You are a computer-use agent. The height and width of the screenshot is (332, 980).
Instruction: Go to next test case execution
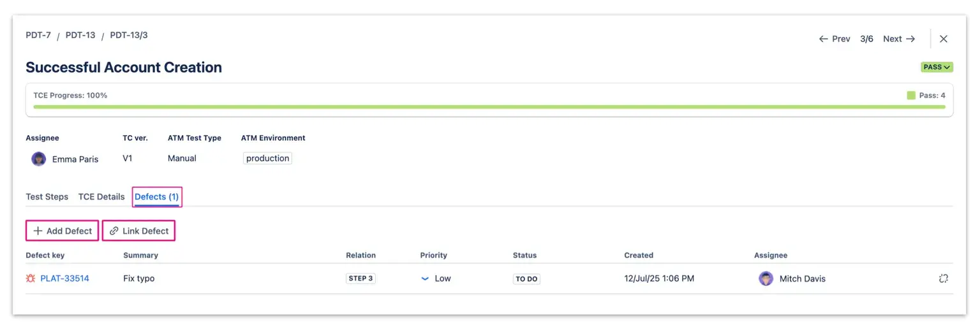click(x=899, y=39)
